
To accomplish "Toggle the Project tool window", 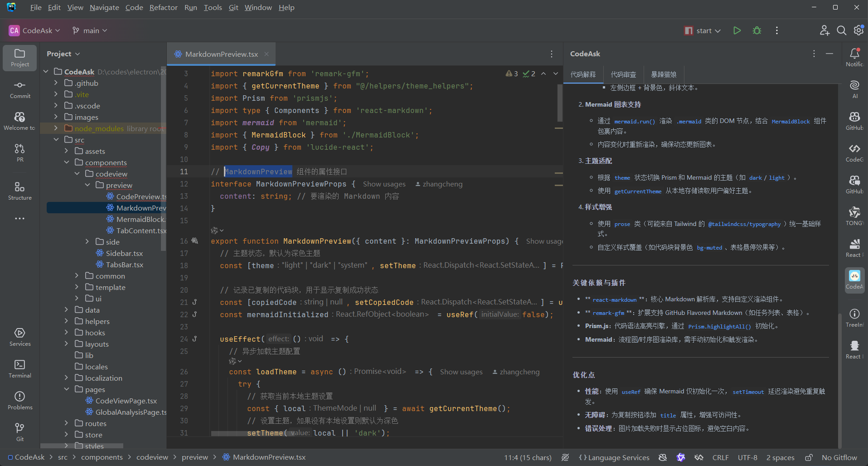I will (x=19, y=58).
